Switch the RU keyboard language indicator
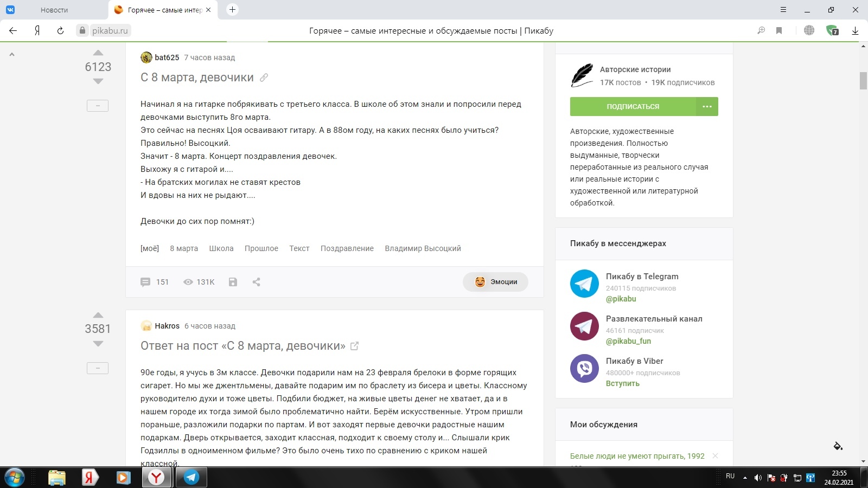868x488 pixels. tap(730, 476)
